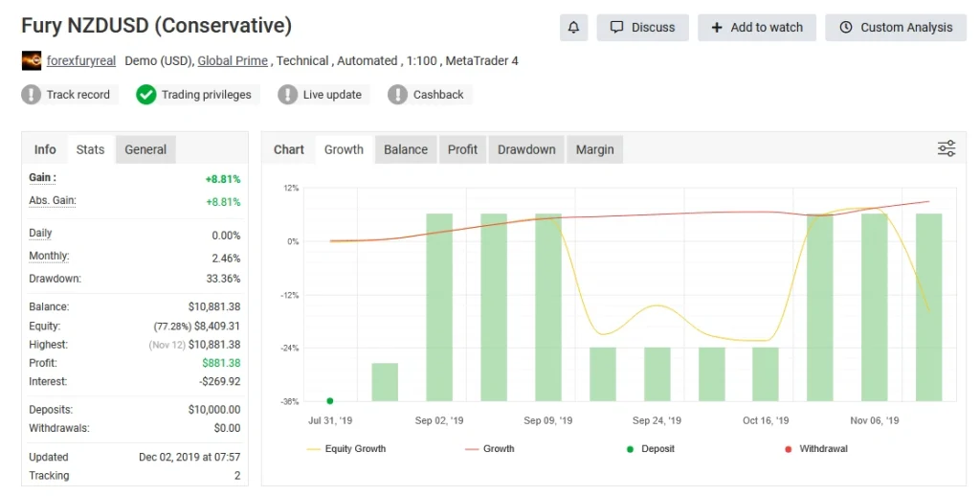Click the Live update warning icon

(x=287, y=95)
